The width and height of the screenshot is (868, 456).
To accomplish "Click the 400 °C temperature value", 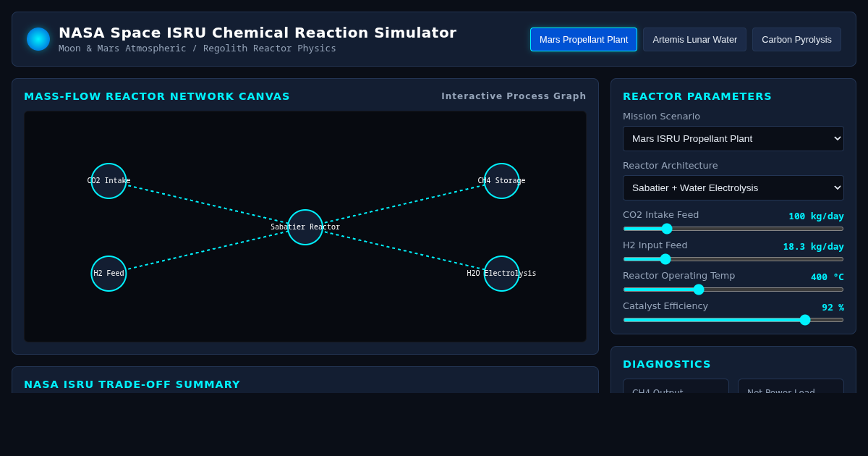I will [x=827, y=276].
